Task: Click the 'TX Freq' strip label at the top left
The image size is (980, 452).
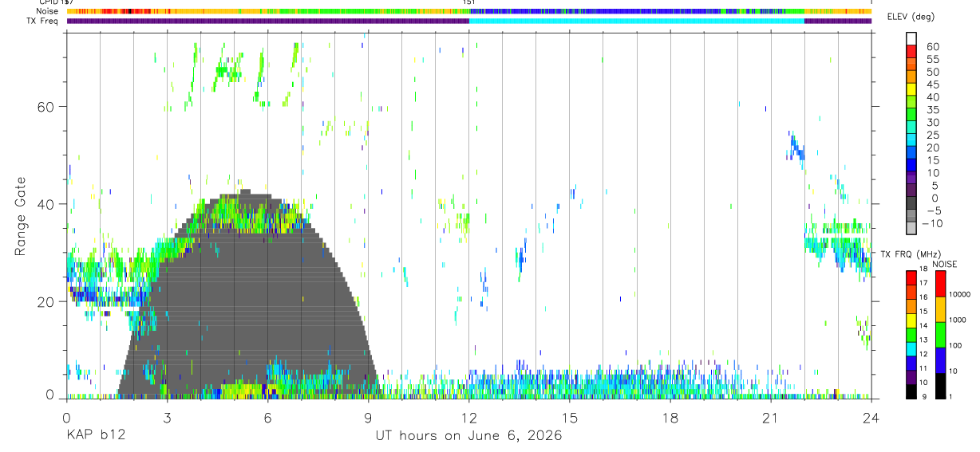Action: [43, 21]
